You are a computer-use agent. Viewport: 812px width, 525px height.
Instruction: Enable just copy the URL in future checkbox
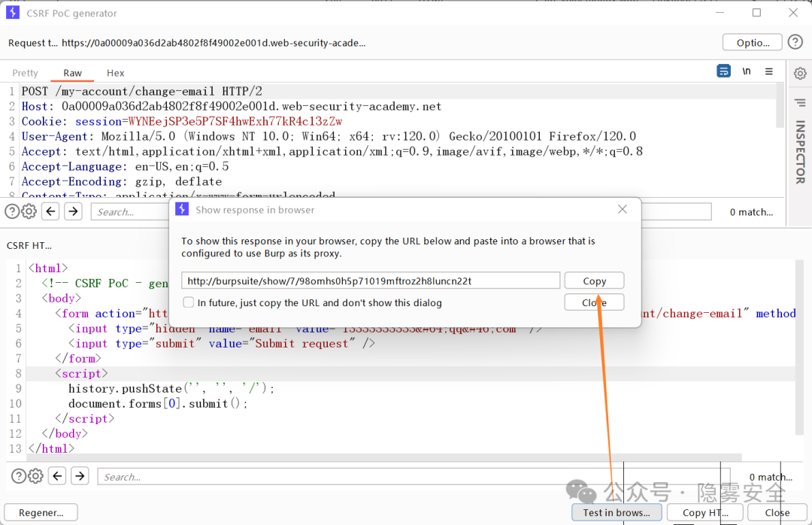(x=189, y=302)
